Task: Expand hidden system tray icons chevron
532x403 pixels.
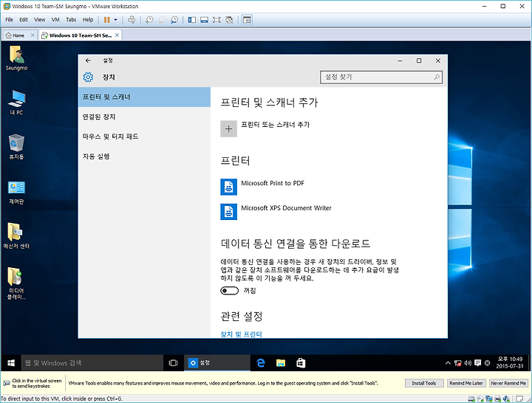Action: [448, 363]
